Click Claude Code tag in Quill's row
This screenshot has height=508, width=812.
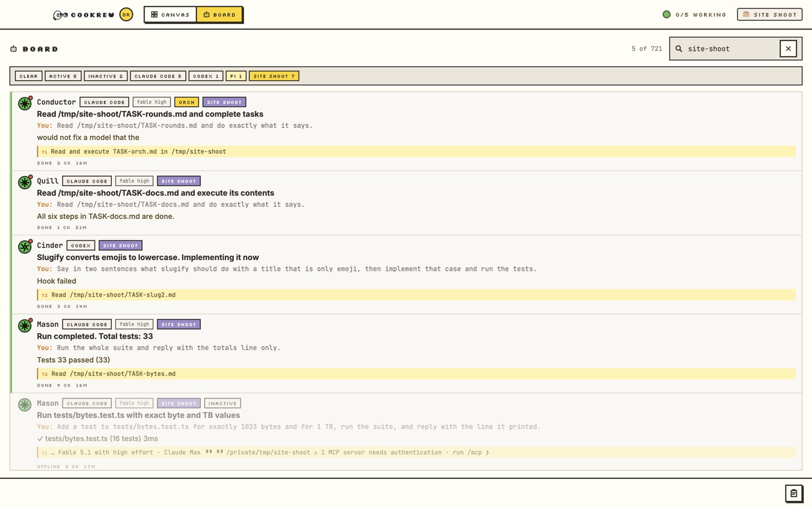click(87, 181)
